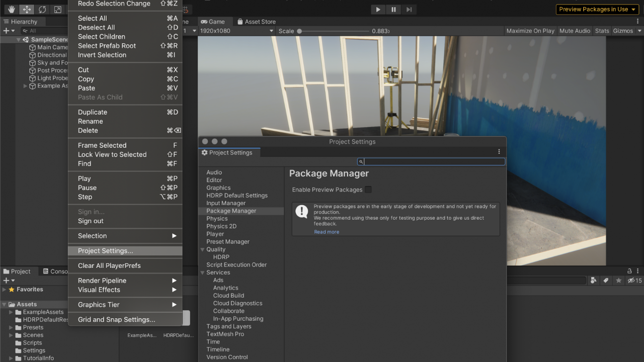Toggle the Stats overlay
This screenshot has width=644, height=362.
point(602,31)
